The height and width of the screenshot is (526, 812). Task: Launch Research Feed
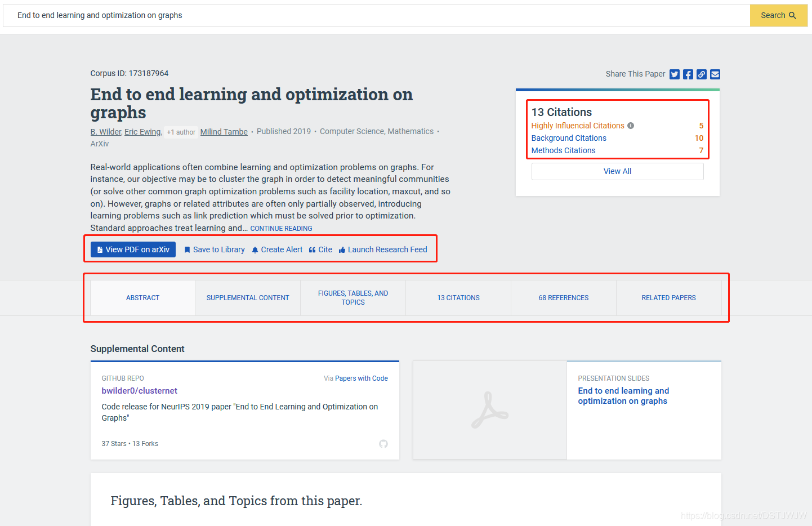click(383, 249)
